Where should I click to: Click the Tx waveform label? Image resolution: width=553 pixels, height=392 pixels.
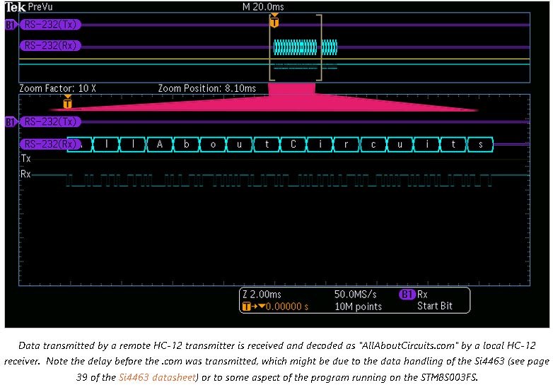25,158
